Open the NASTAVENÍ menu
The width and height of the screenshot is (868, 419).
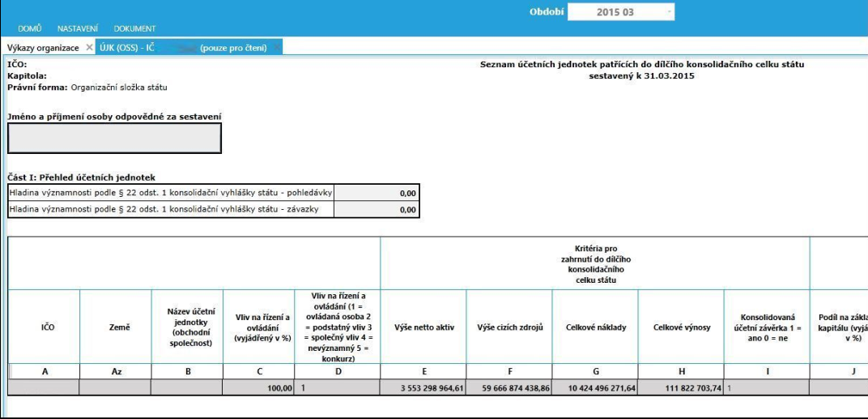pyautogui.click(x=78, y=28)
